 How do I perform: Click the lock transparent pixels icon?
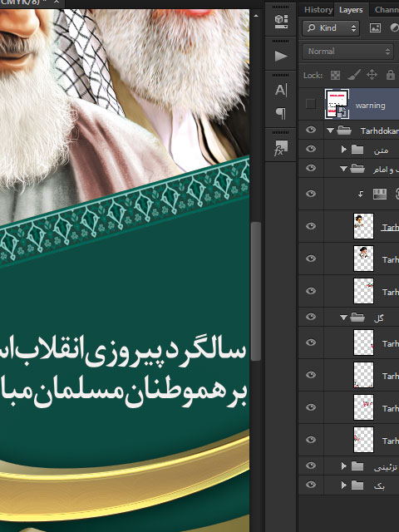335,75
